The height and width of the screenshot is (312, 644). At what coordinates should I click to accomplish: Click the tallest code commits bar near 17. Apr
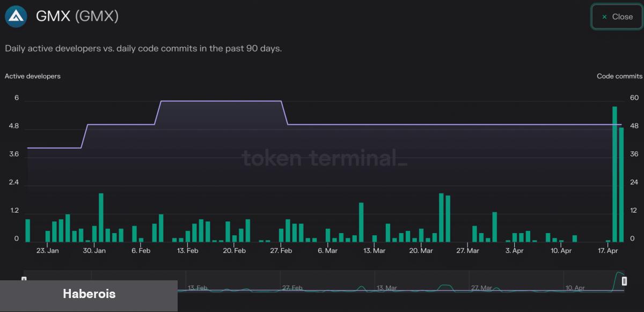(x=614, y=174)
